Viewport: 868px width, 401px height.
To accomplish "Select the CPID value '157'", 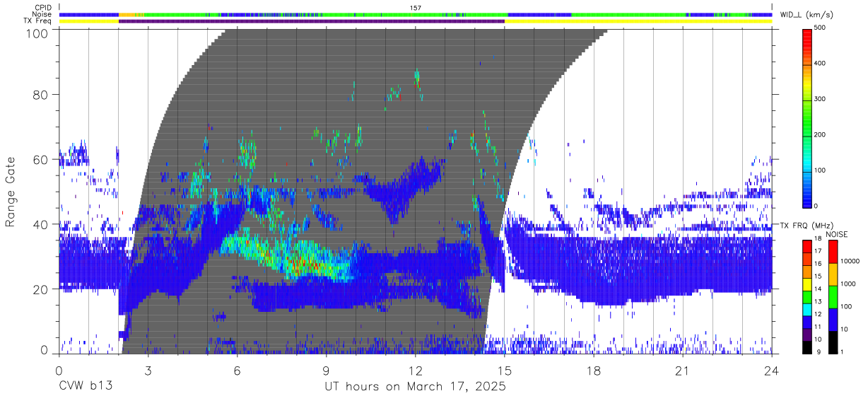I will (415, 7).
